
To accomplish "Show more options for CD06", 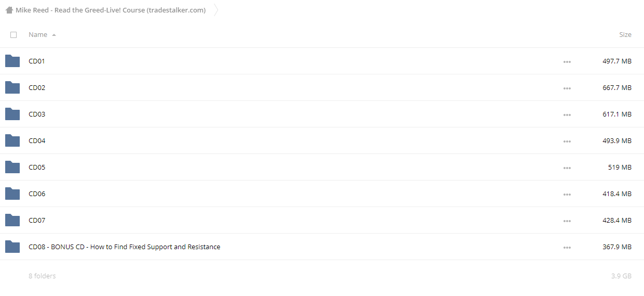I will [x=567, y=195].
